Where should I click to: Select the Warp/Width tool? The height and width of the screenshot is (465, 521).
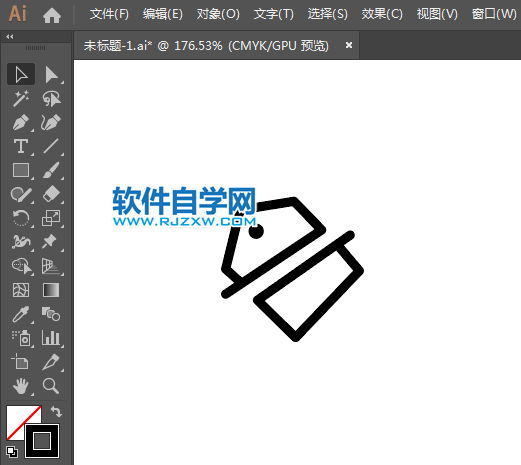point(21,242)
